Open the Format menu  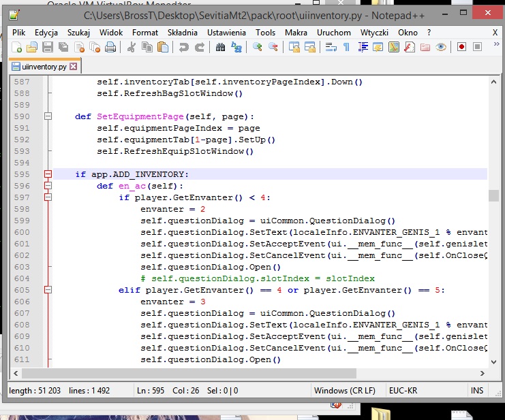pyautogui.click(x=145, y=33)
